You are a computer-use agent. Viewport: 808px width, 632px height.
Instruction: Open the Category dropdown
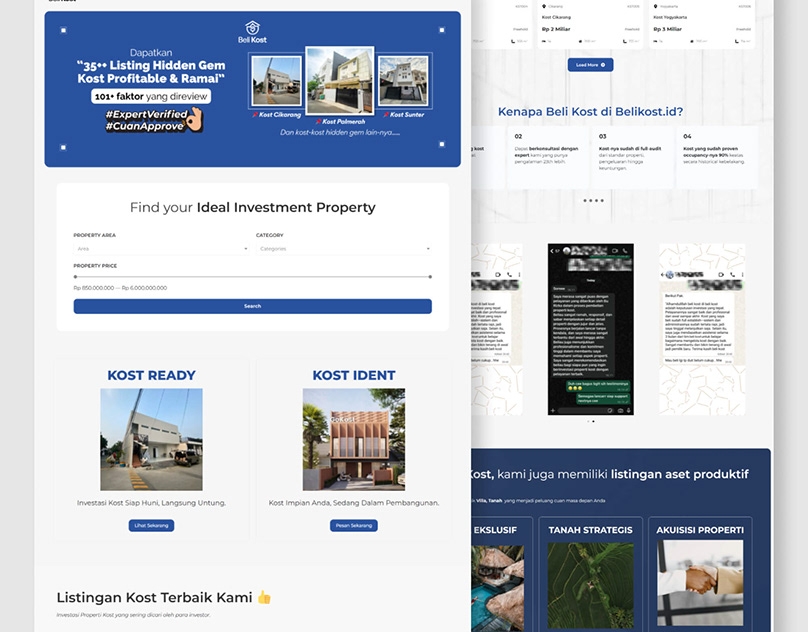344,248
